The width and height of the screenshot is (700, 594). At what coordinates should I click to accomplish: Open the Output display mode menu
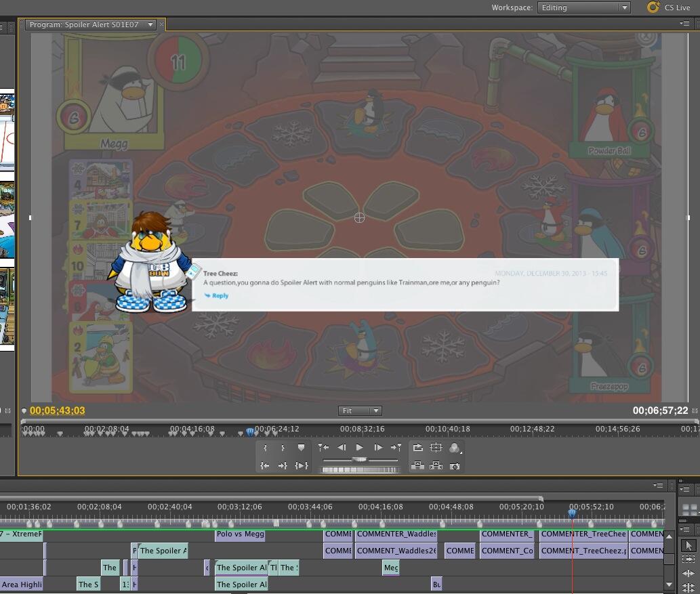(x=455, y=448)
